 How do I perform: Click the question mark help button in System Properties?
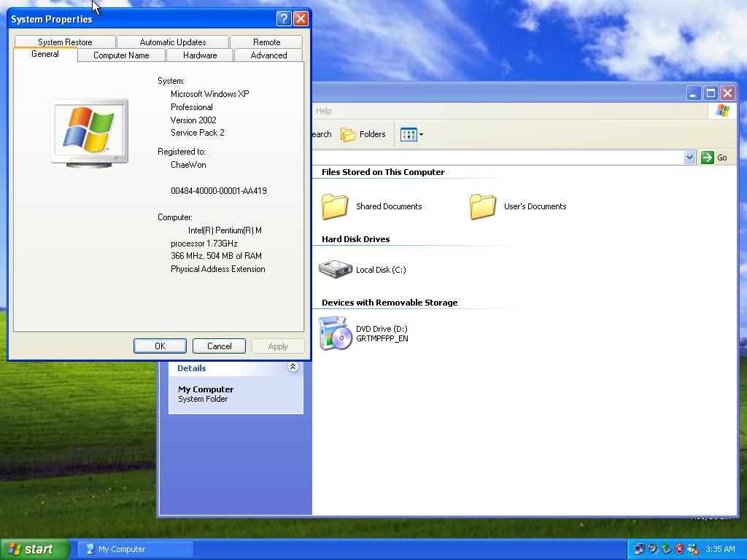284,19
